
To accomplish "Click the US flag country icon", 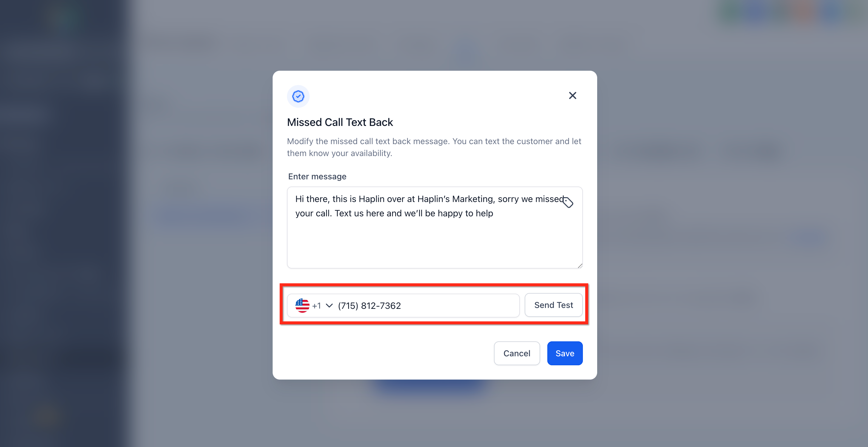I will pyautogui.click(x=302, y=306).
